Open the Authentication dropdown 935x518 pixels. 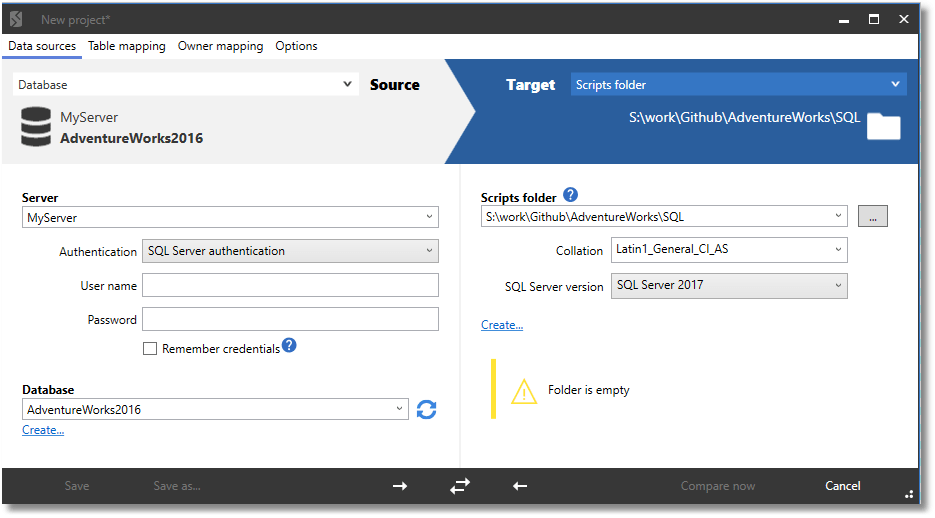[290, 251]
